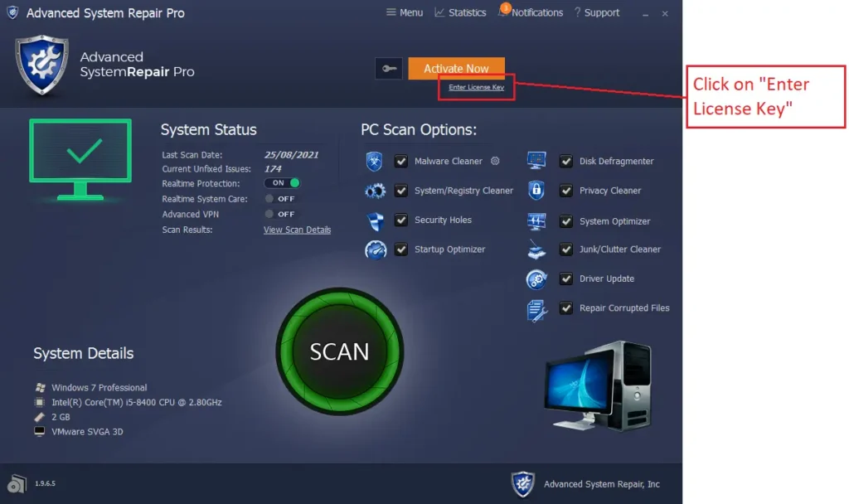
Task: Turn off Realtime Protection toggle
Action: tap(282, 183)
